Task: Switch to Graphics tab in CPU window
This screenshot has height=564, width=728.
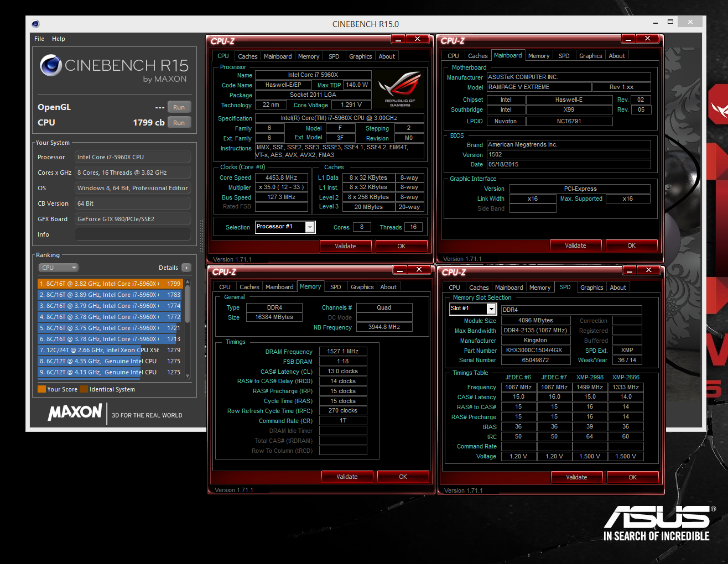Action: point(361,56)
